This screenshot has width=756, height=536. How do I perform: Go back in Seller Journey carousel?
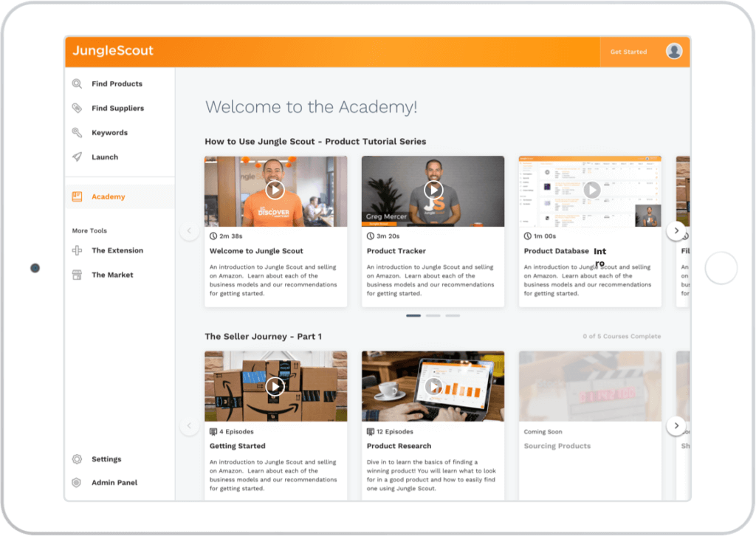pyautogui.click(x=189, y=425)
